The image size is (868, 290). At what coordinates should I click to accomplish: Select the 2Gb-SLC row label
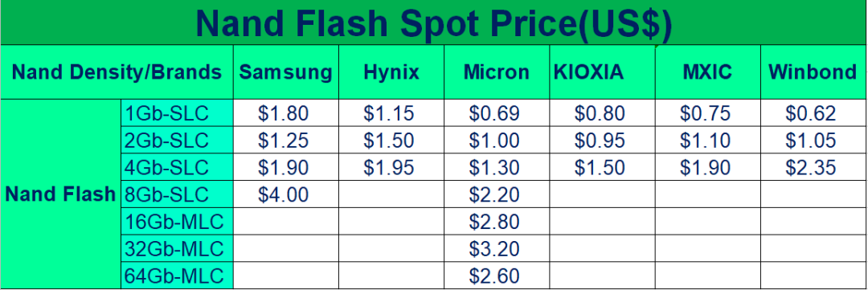pos(177,141)
